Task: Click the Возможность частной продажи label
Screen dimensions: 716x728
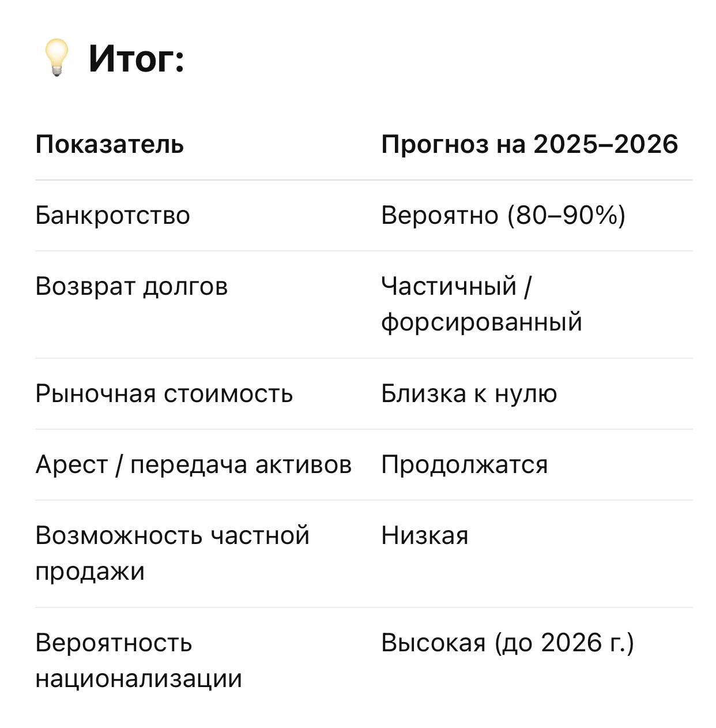Action: 172,553
